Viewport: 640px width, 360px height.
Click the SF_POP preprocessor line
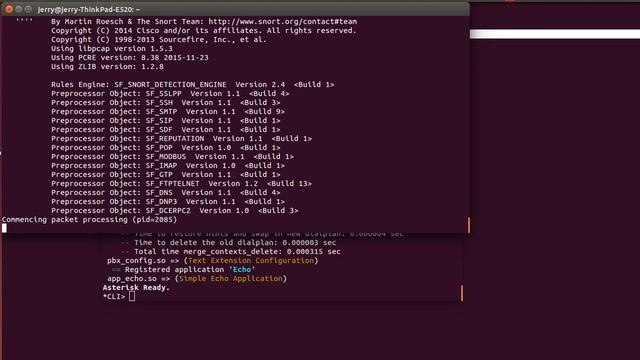tap(166, 147)
